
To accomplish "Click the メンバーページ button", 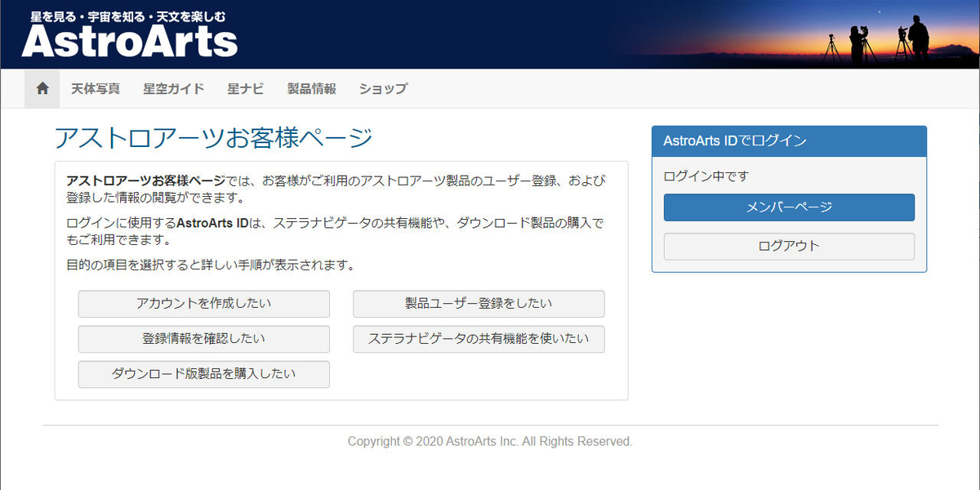I will 789,207.
